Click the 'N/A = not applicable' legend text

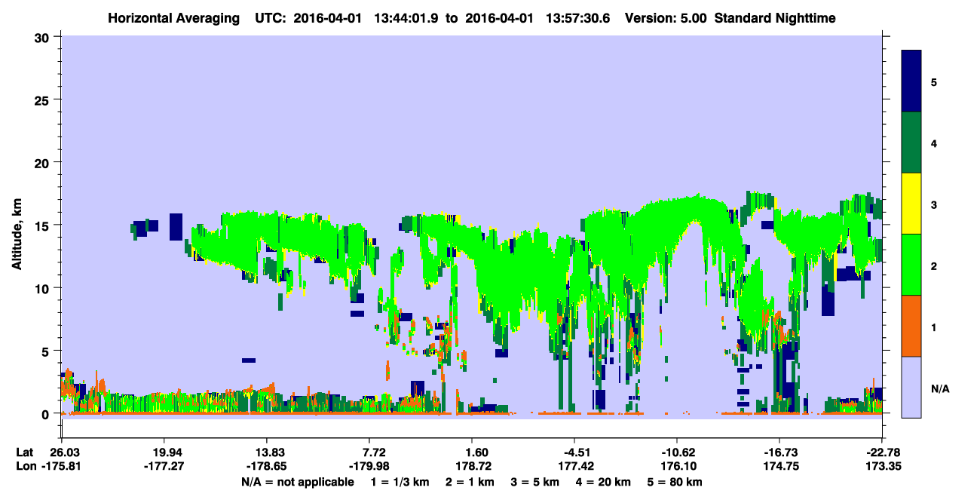click(x=297, y=481)
